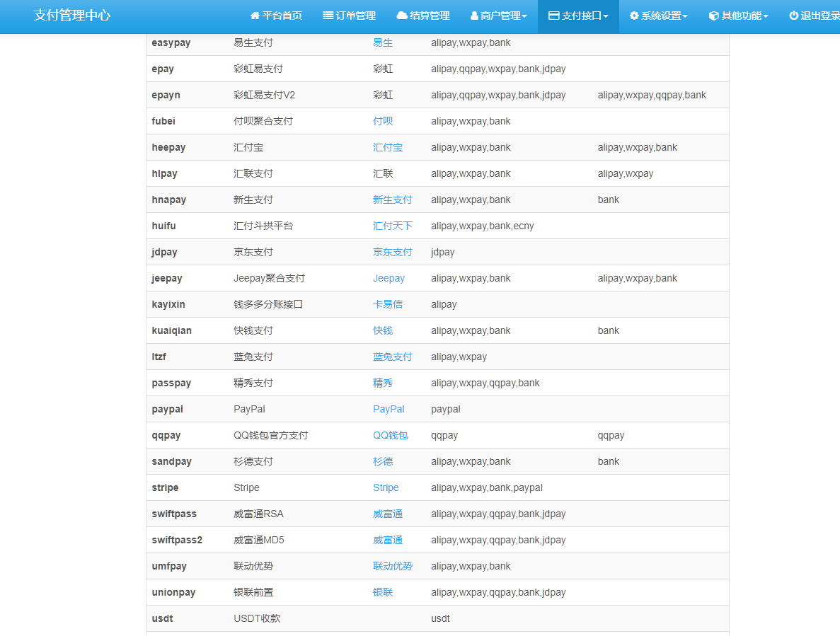
Task: Open the 京东支付 link in jdpay row
Action: tap(393, 252)
